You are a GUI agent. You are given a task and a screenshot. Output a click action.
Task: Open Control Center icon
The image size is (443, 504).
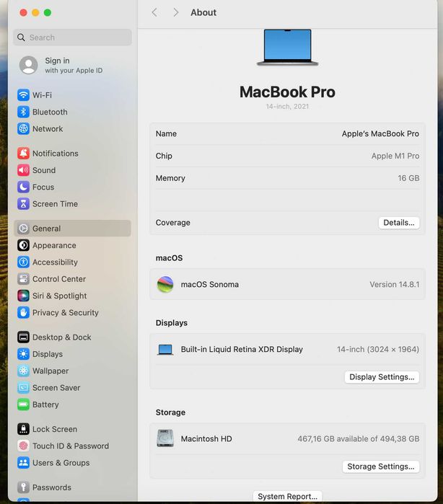[23, 279]
